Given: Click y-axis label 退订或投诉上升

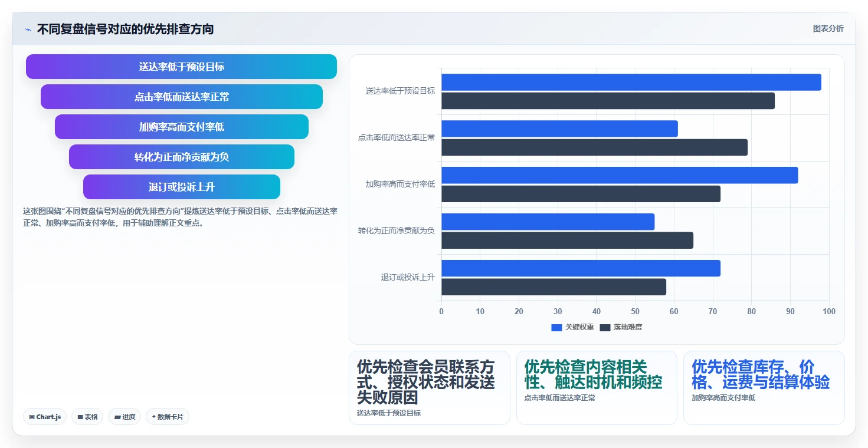Looking at the screenshot, I should click(408, 278).
